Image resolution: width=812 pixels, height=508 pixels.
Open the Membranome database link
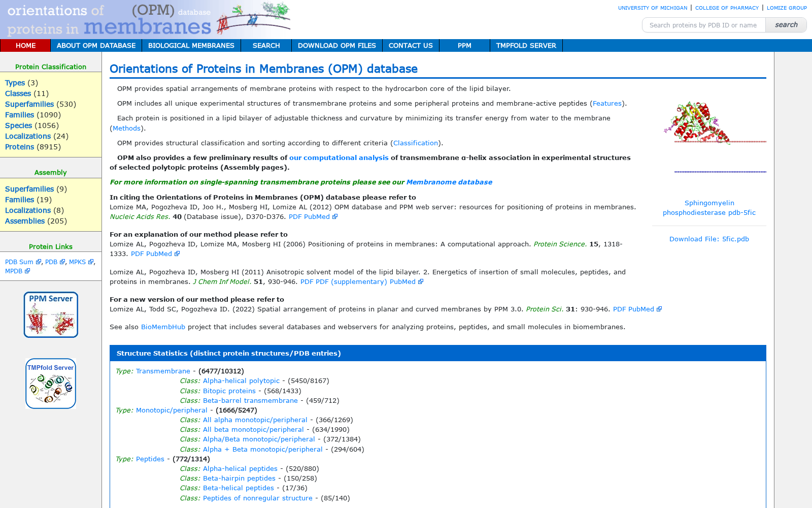pyautogui.click(x=449, y=182)
